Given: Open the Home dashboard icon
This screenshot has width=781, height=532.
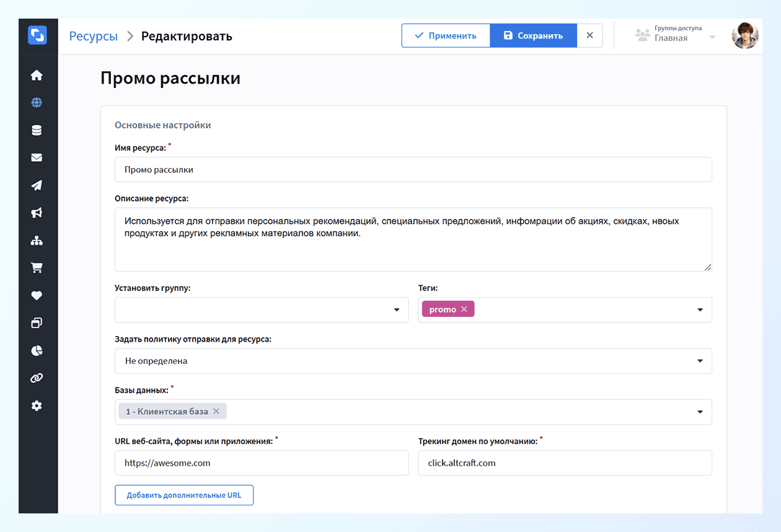Looking at the screenshot, I should [x=37, y=74].
